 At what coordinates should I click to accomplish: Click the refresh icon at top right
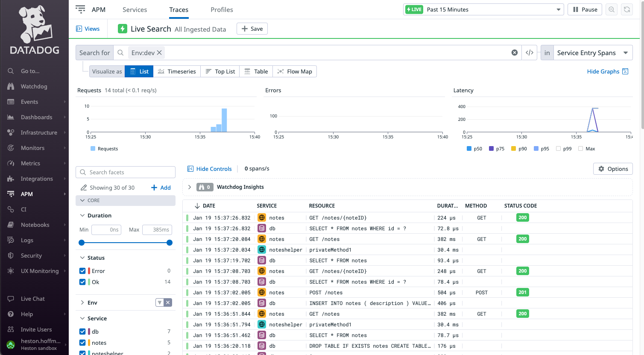[x=627, y=9]
